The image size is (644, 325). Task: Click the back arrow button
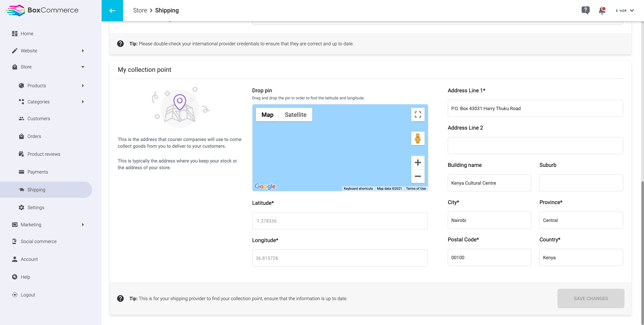point(112,10)
